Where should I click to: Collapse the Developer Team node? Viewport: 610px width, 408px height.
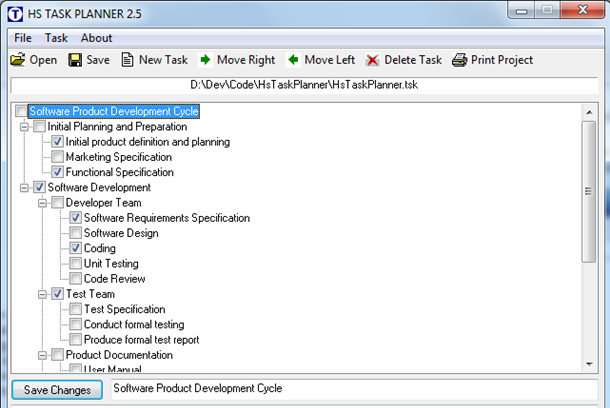(x=42, y=203)
